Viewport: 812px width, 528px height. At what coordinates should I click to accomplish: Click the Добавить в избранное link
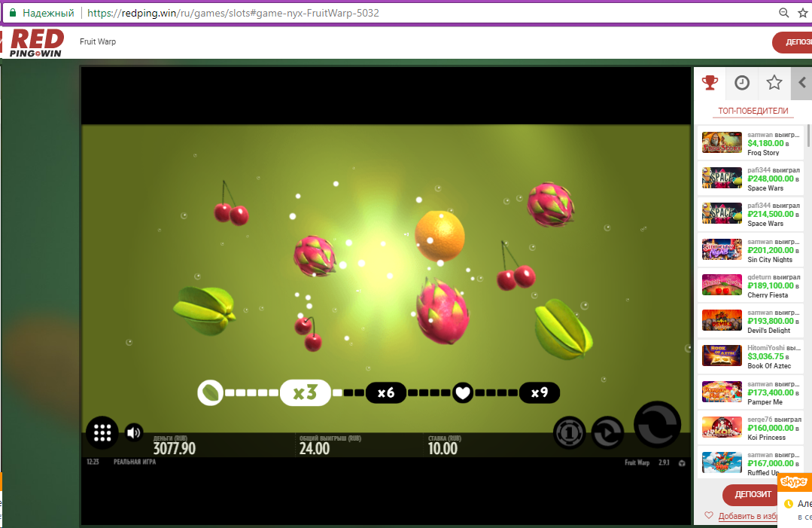(747, 516)
